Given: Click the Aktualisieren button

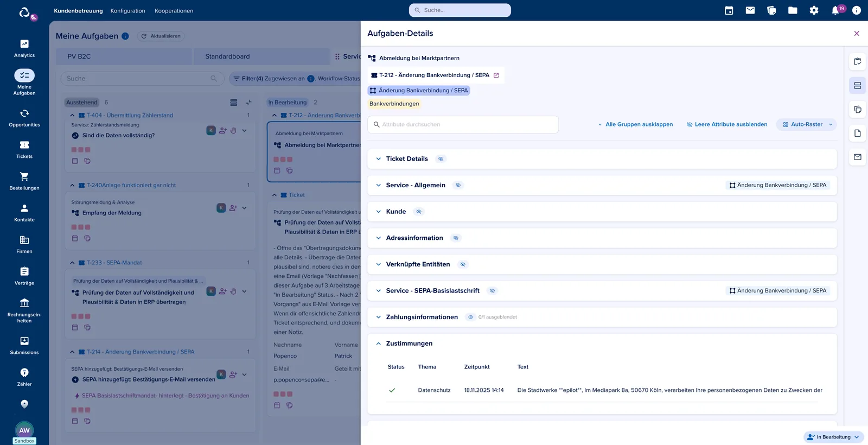Looking at the screenshot, I should 161,36.
